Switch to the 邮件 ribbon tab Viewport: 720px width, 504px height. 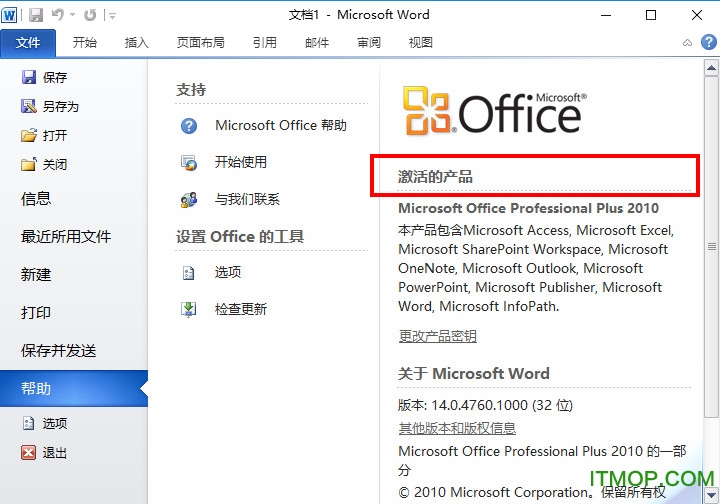point(317,43)
